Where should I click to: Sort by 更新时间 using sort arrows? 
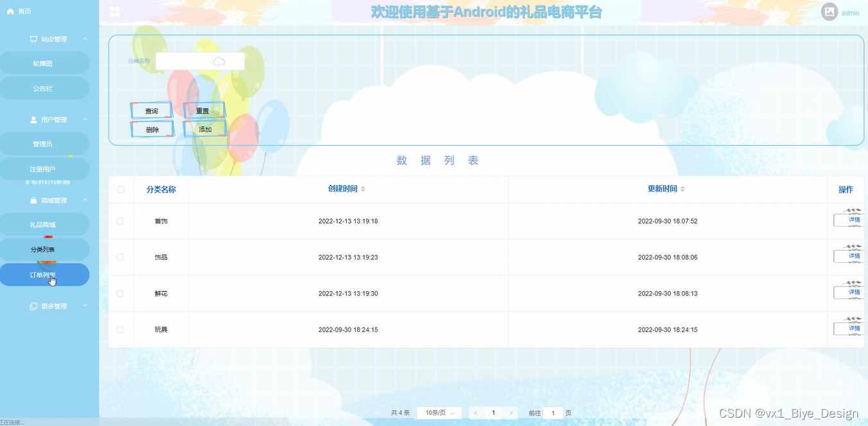tap(682, 189)
